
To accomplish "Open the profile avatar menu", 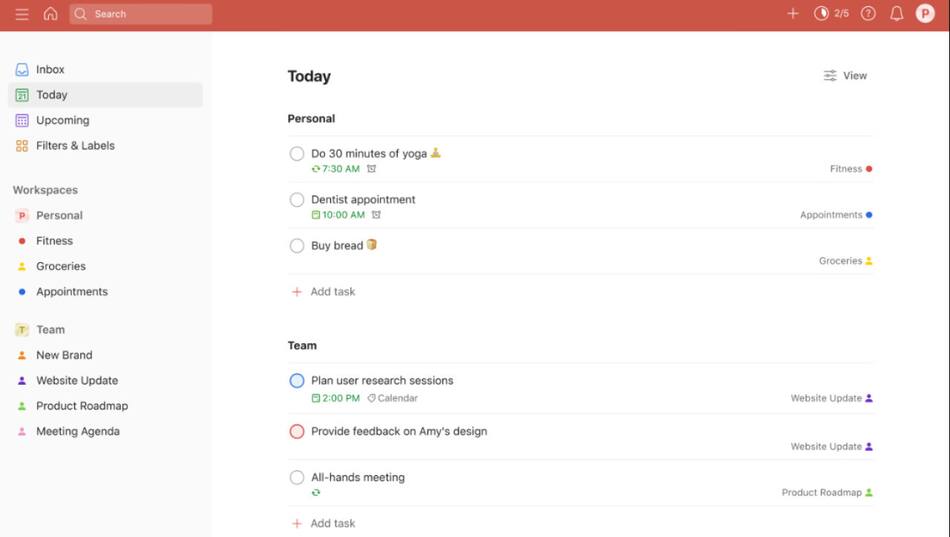I will pos(925,14).
